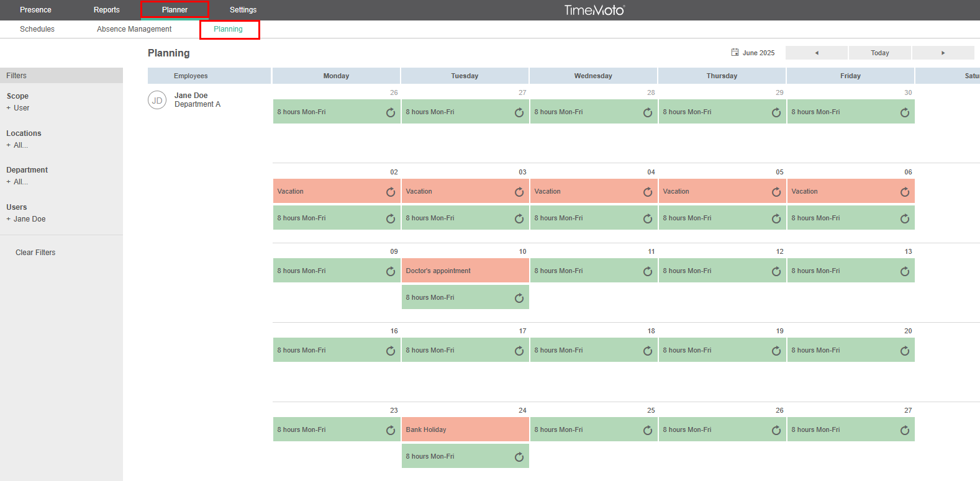Click the recurrence icon on Thursday 12 schedule
Image resolution: width=980 pixels, height=481 pixels.
pyautogui.click(x=776, y=271)
